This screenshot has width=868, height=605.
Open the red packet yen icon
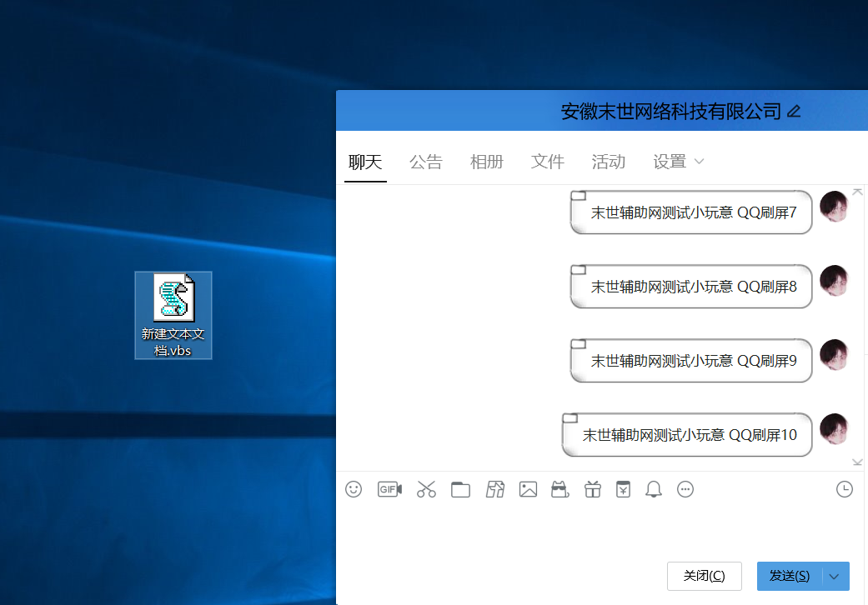click(624, 489)
